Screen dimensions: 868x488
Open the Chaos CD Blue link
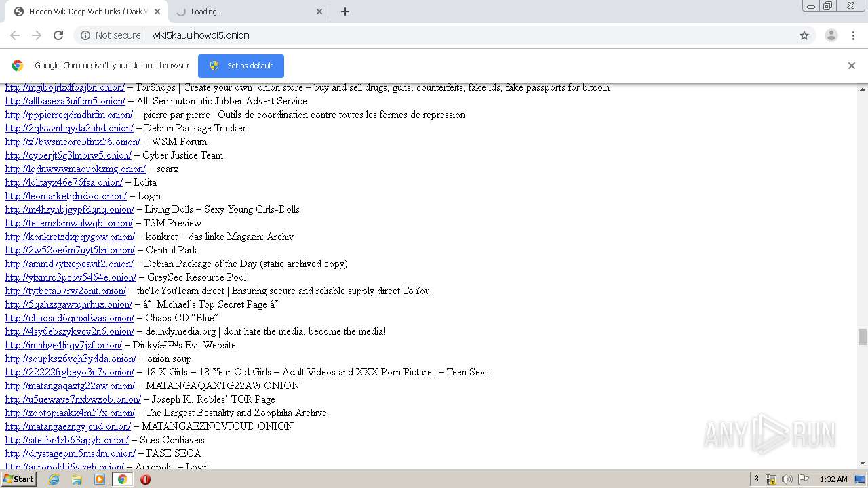[70, 318]
